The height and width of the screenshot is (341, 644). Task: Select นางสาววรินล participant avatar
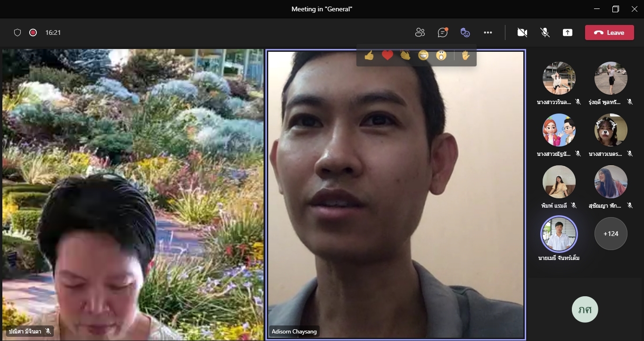pyautogui.click(x=559, y=78)
